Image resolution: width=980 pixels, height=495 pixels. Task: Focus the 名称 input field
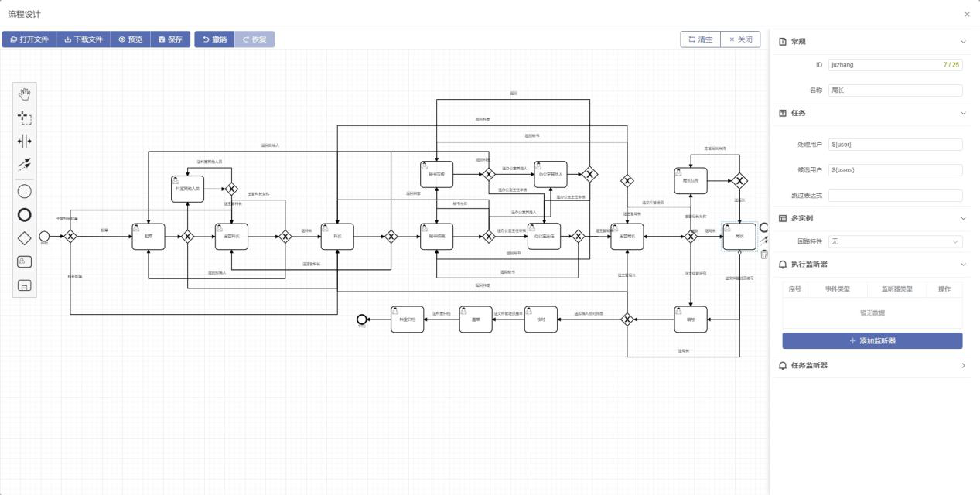coord(896,90)
